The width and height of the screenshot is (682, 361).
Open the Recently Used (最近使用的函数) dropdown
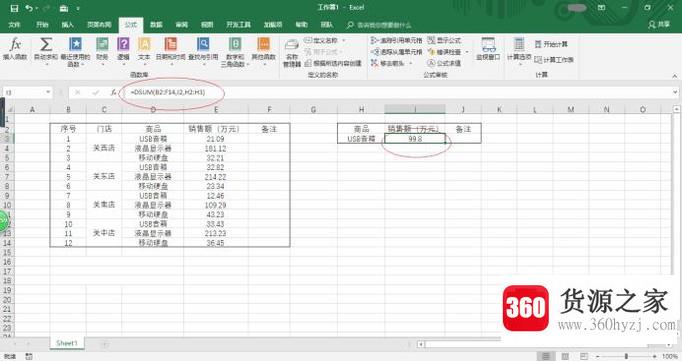(x=75, y=52)
